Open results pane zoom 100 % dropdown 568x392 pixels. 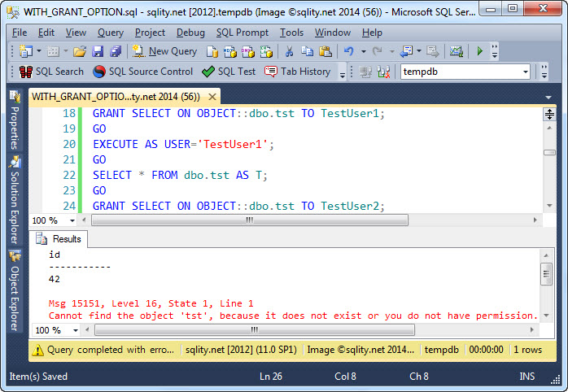72,330
